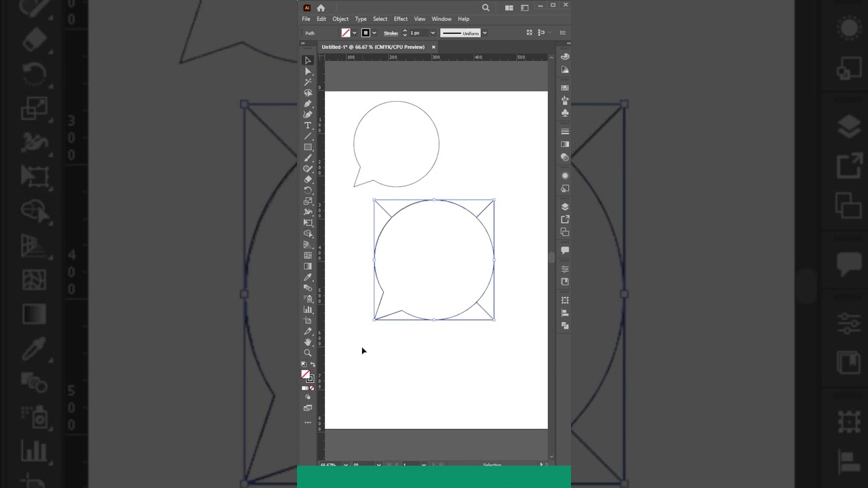Select the Column Graph tool

pyautogui.click(x=308, y=310)
